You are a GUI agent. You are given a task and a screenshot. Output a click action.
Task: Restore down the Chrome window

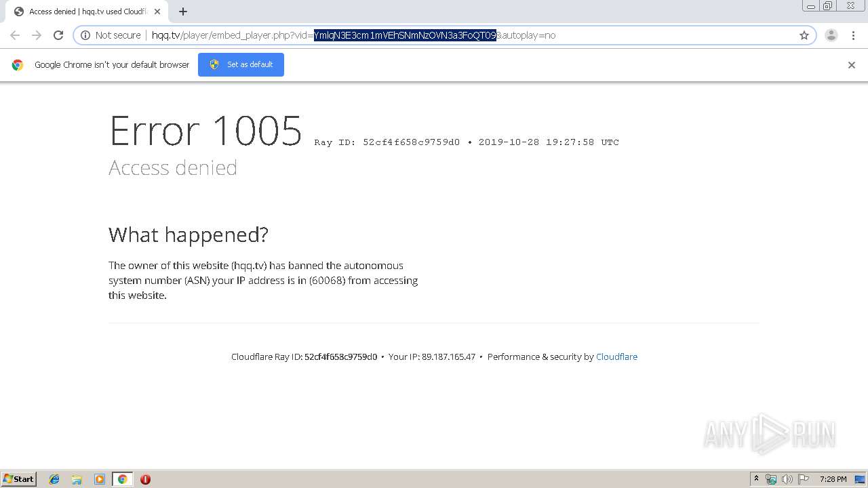[x=828, y=6]
